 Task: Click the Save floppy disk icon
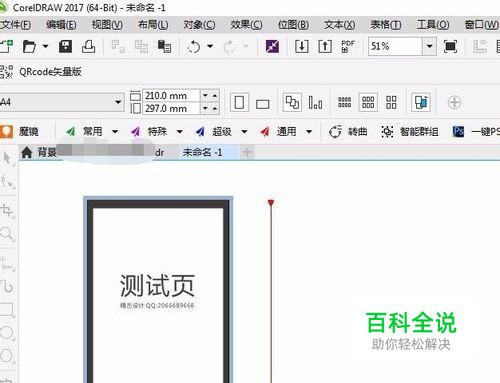tap(65, 46)
